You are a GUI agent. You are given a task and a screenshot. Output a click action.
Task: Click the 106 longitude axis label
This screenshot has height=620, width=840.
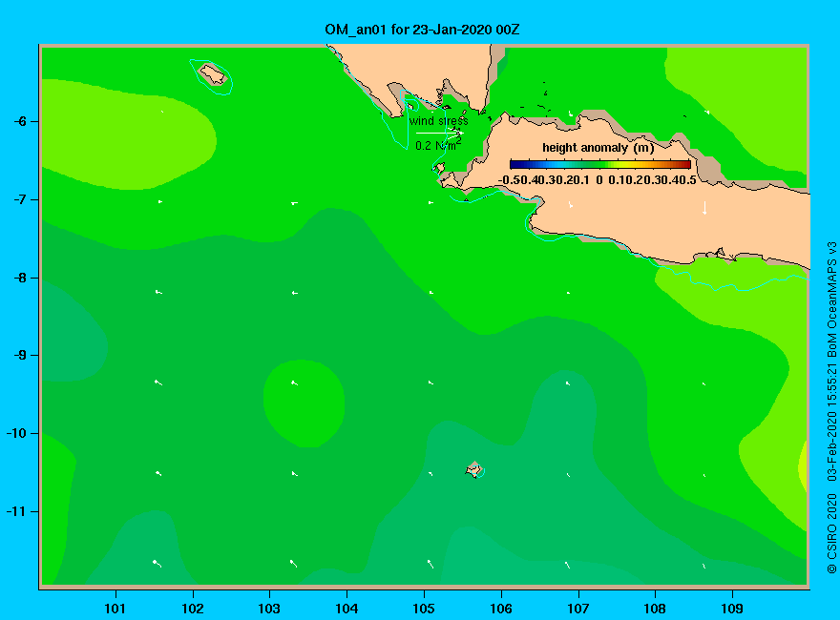pyautogui.click(x=501, y=609)
